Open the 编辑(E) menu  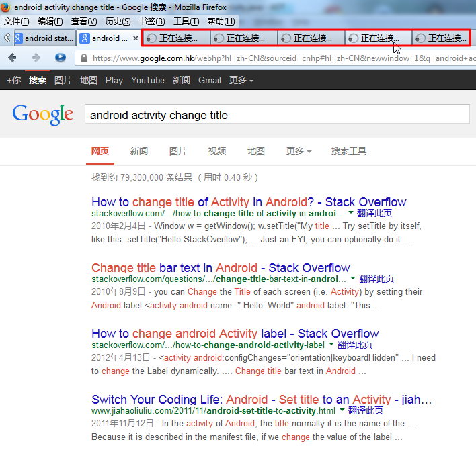pyautogui.click(x=50, y=21)
